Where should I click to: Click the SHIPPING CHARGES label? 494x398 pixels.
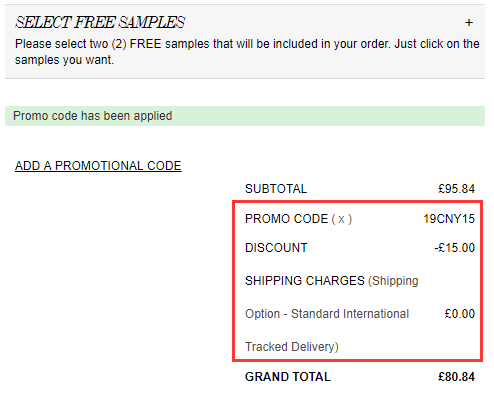305,281
